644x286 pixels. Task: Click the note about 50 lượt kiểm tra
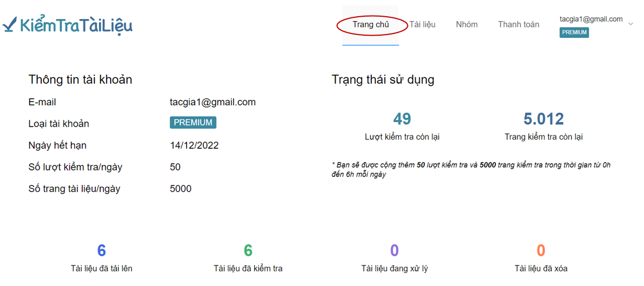[x=471, y=169]
